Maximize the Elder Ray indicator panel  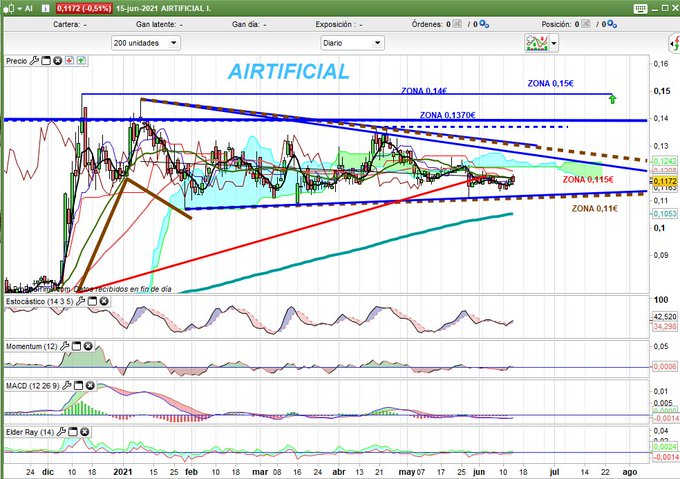click(73, 431)
